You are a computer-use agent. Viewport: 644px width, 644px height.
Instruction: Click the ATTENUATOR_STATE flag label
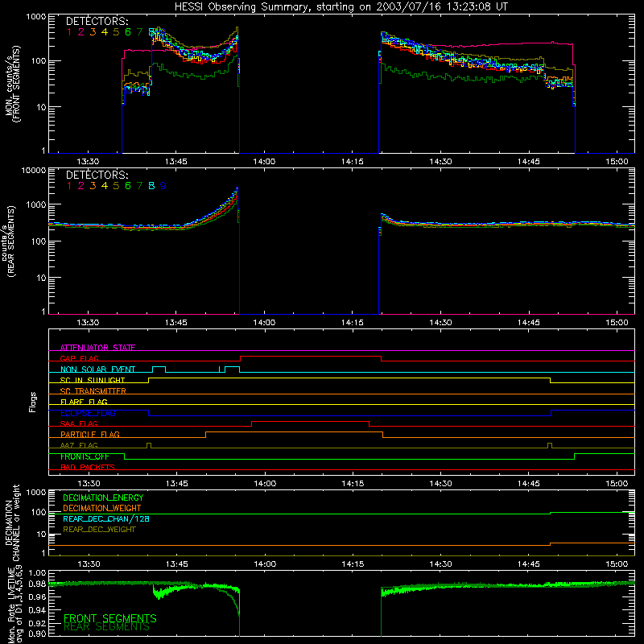(97, 348)
